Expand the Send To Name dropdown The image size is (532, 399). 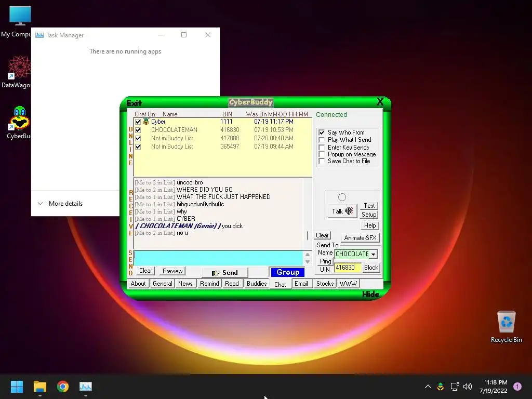click(373, 254)
